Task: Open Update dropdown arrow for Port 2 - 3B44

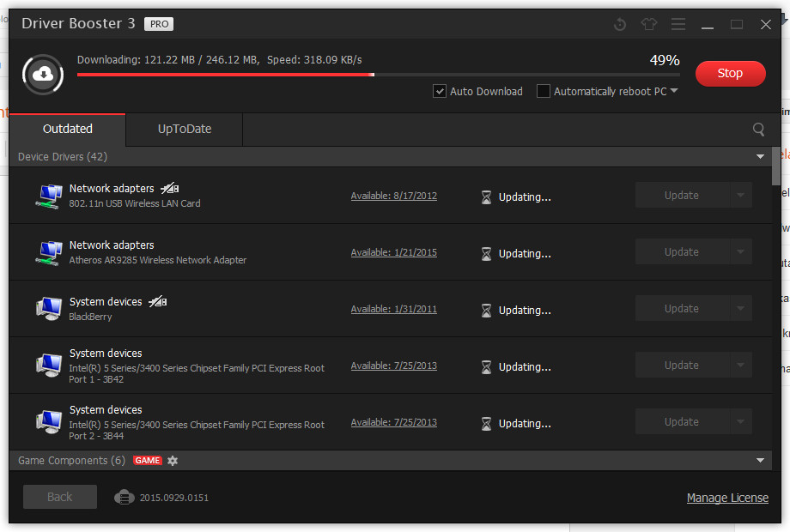Action: (740, 422)
